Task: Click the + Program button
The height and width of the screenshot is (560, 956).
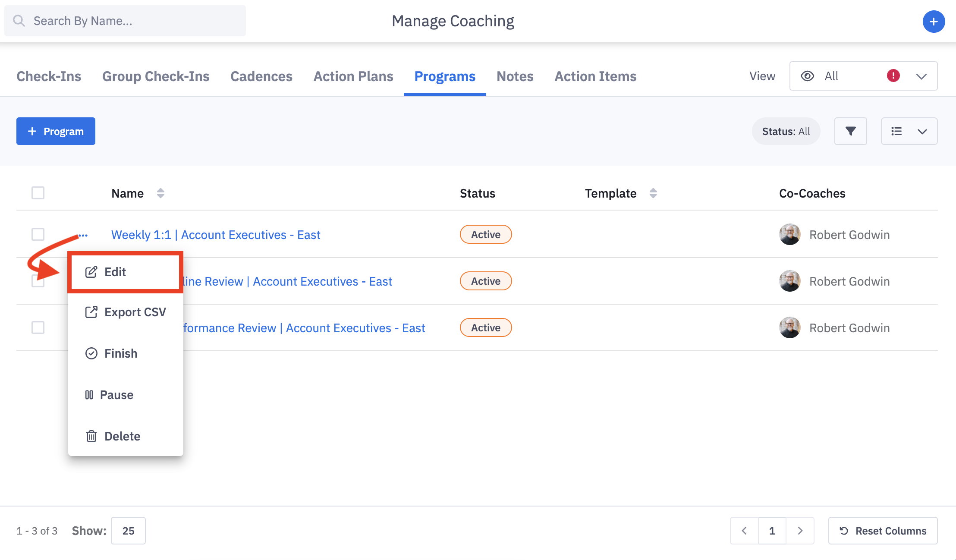Action: point(56,131)
